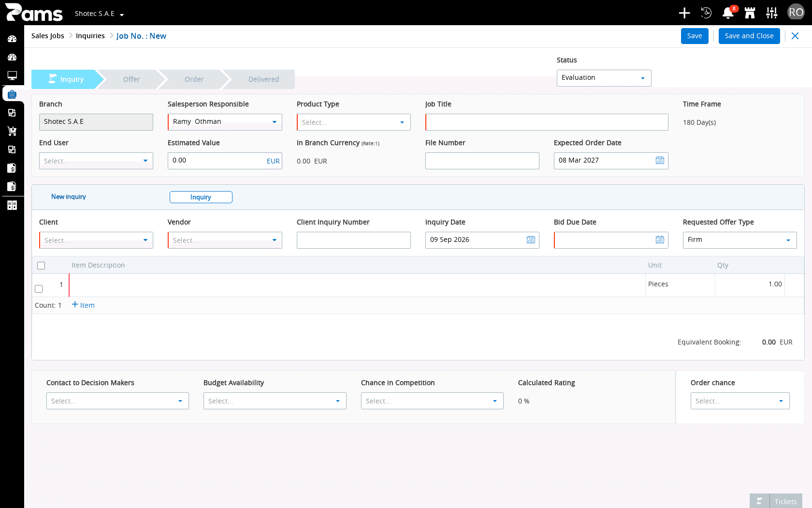Open the Client dropdown
This screenshot has height=508, width=812.
coord(96,240)
